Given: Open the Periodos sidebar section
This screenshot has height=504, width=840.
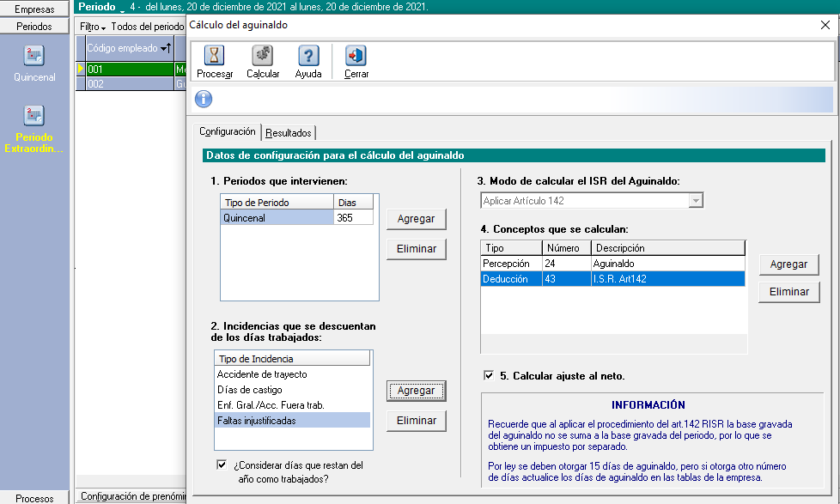Looking at the screenshot, I should click(x=34, y=27).
